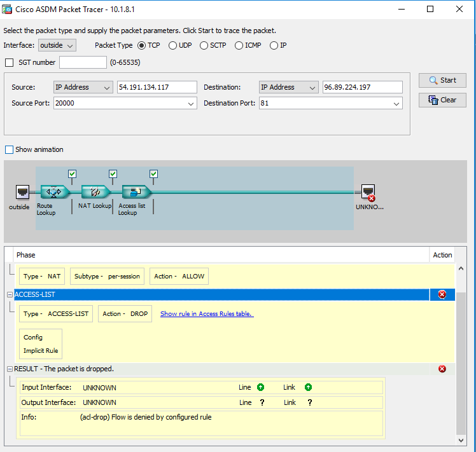Toggle the checkmark above Access list Lookup

[153, 174]
